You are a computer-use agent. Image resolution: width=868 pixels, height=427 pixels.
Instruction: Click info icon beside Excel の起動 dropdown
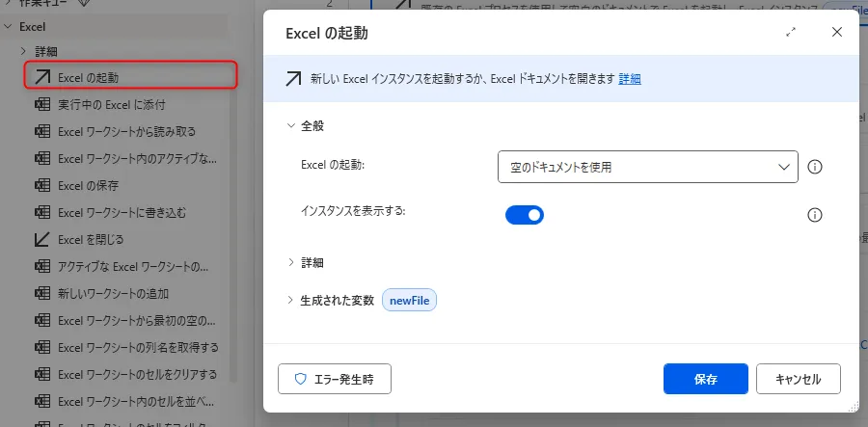tap(814, 167)
